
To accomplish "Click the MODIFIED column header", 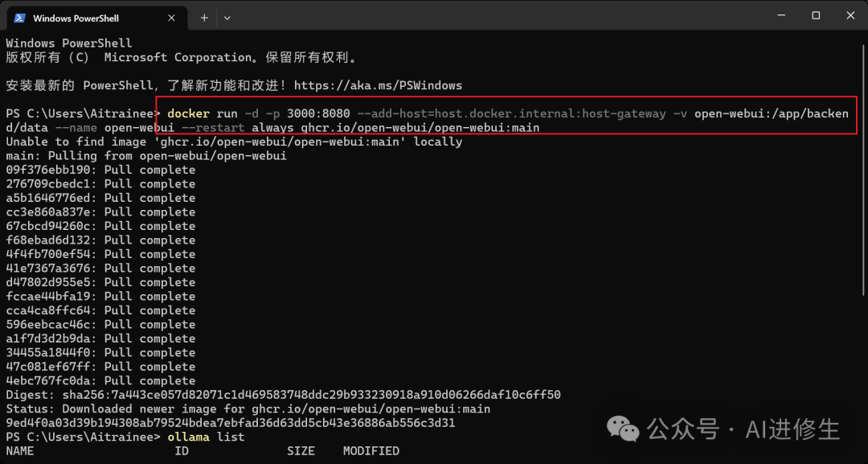I will 371,450.
